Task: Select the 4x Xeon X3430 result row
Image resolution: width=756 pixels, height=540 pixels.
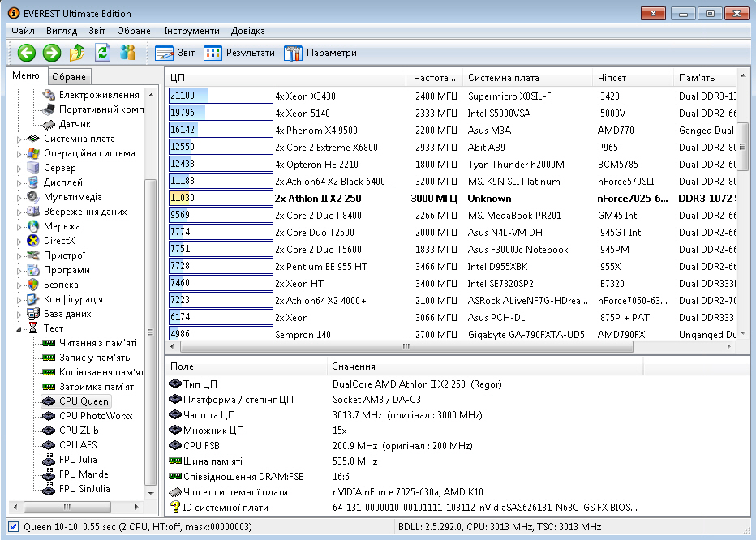Action: pyautogui.click(x=451, y=96)
